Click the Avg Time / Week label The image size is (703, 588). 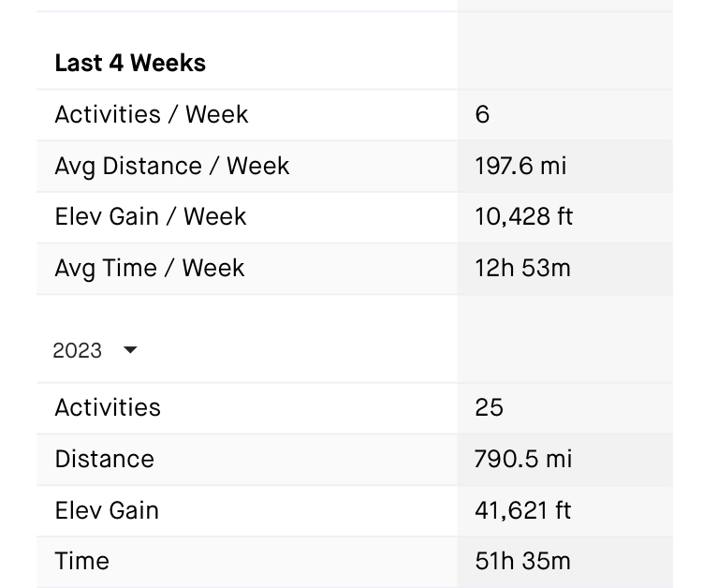(150, 268)
